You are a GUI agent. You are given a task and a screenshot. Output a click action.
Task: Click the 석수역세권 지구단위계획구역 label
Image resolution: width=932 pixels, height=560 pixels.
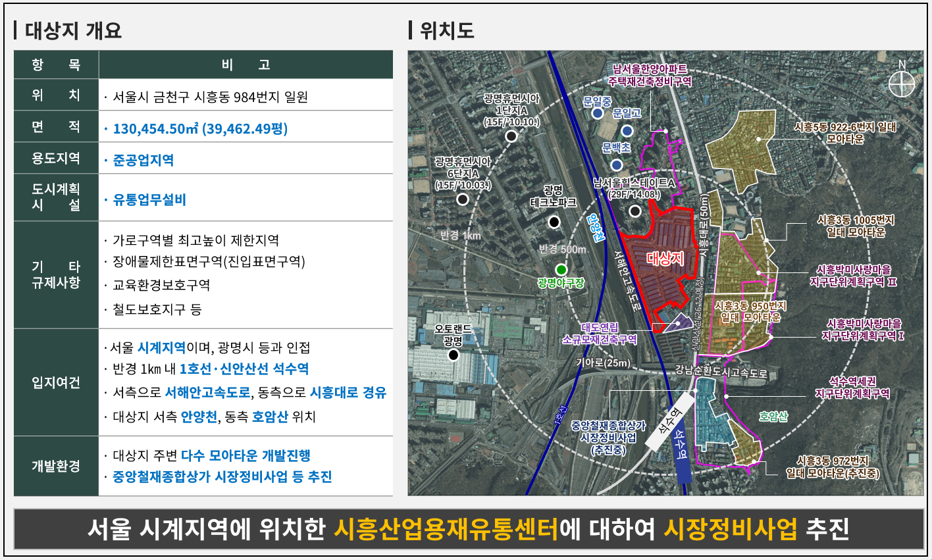pos(852,388)
